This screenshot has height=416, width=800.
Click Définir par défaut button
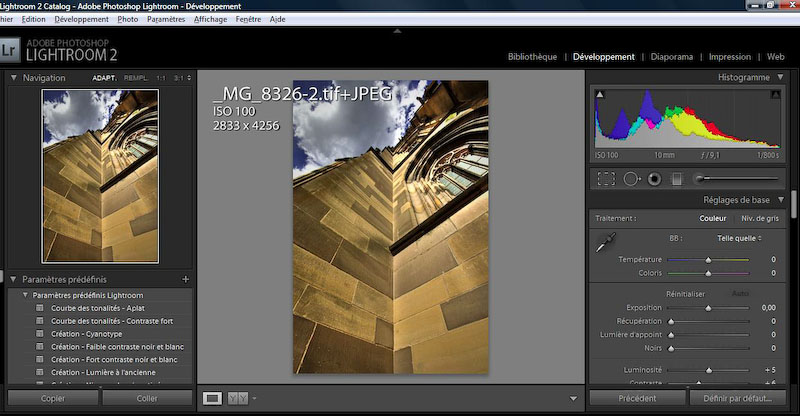pyautogui.click(x=737, y=399)
